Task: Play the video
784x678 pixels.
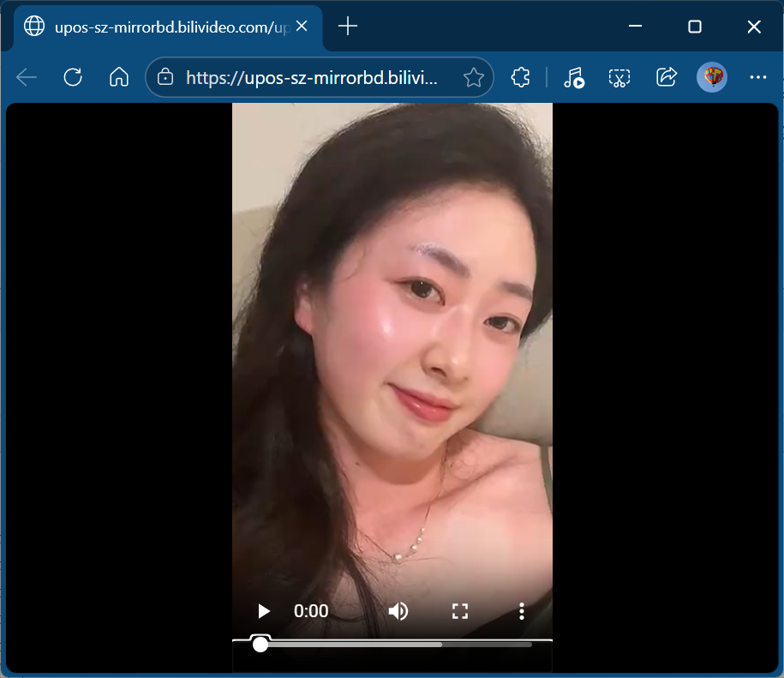Action: (x=264, y=611)
